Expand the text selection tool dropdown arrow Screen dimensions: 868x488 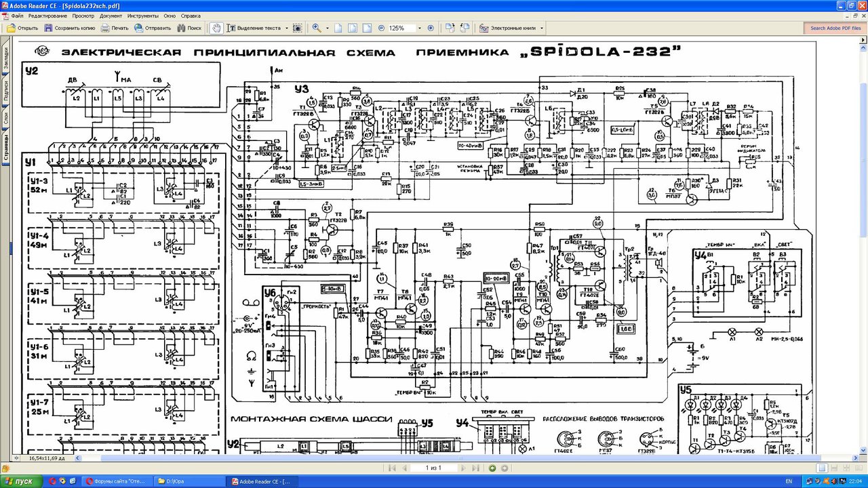(286, 28)
